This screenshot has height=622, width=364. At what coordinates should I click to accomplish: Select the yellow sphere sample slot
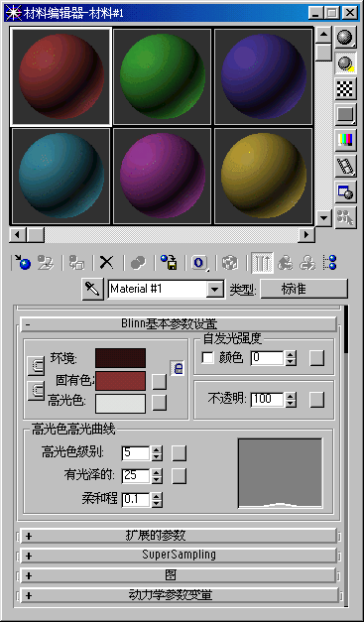coord(263,177)
